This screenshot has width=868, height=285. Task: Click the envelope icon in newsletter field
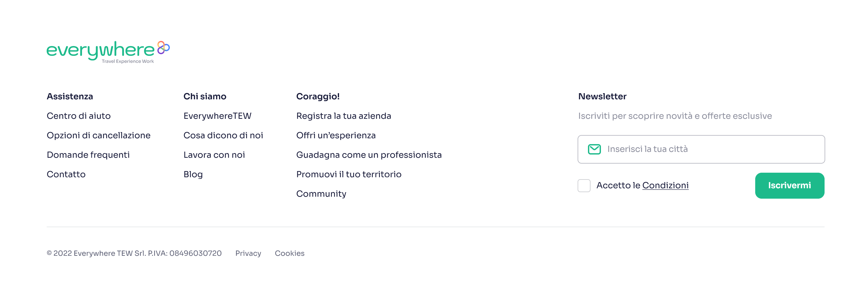(594, 149)
